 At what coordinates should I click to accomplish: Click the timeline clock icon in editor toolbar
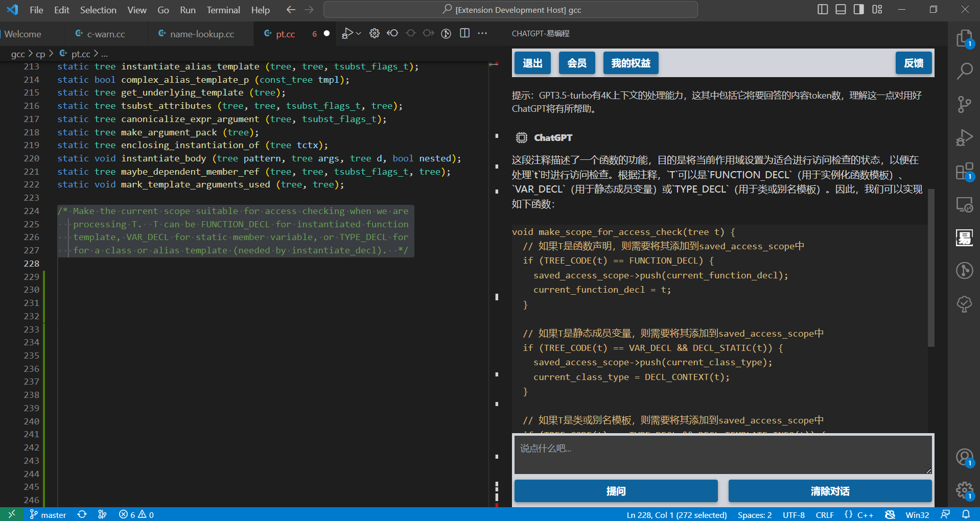[x=446, y=34]
